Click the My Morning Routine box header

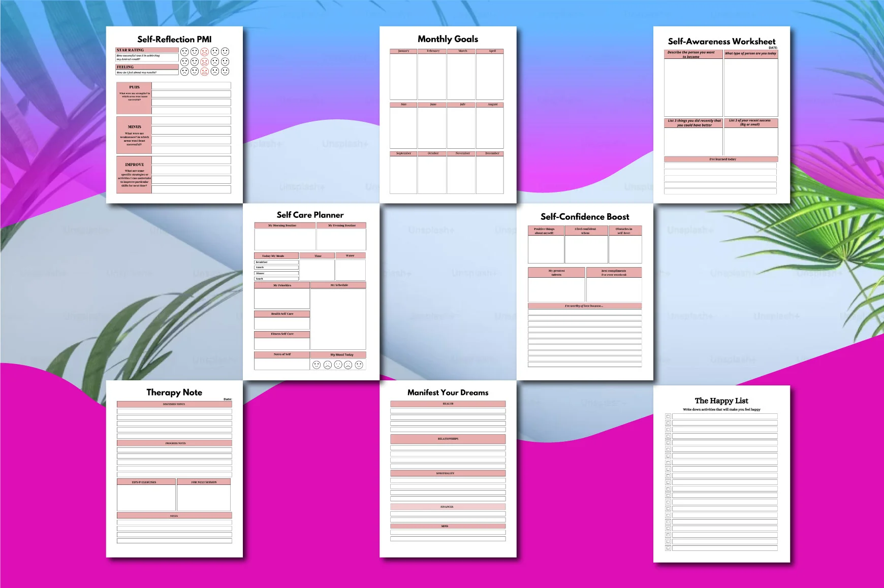(285, 225)
